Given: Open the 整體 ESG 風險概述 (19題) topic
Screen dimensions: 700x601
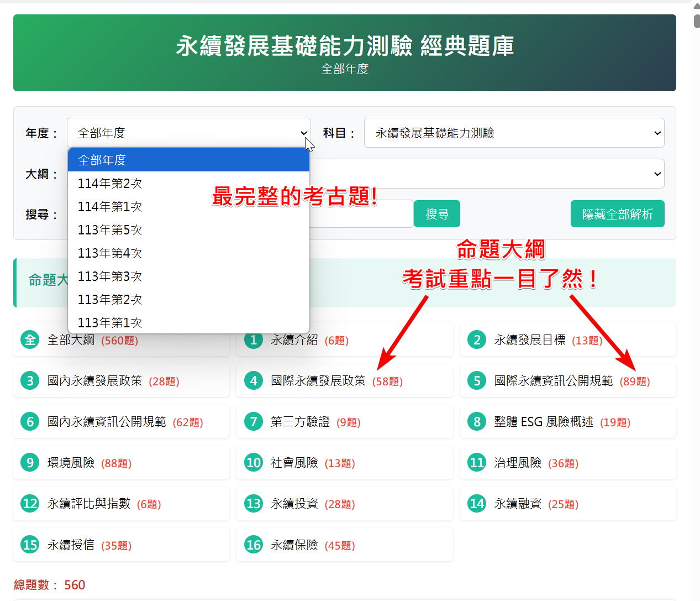Looking at the screenshot, I should pos(568,421).
